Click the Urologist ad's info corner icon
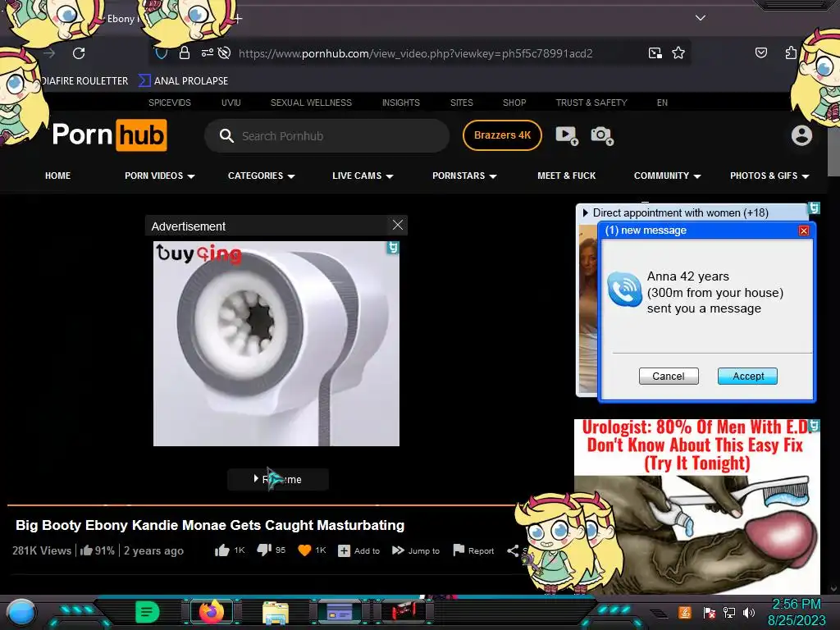 (815, 426)
